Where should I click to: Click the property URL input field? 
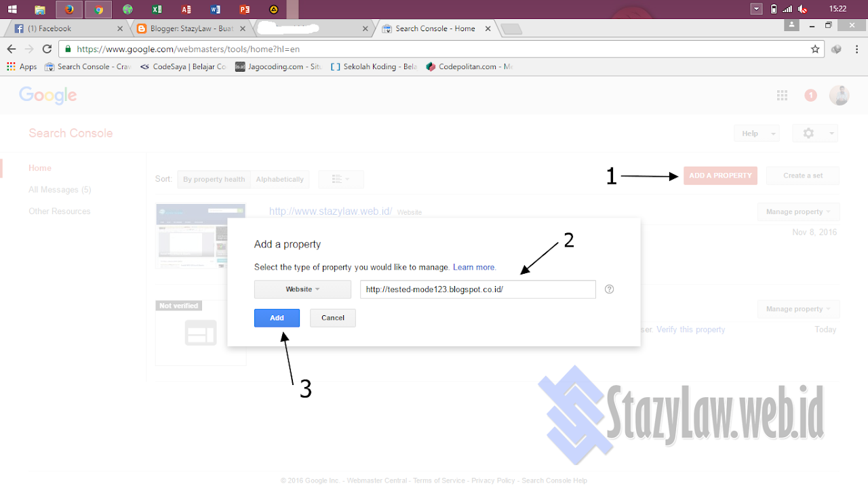(478, 289)
